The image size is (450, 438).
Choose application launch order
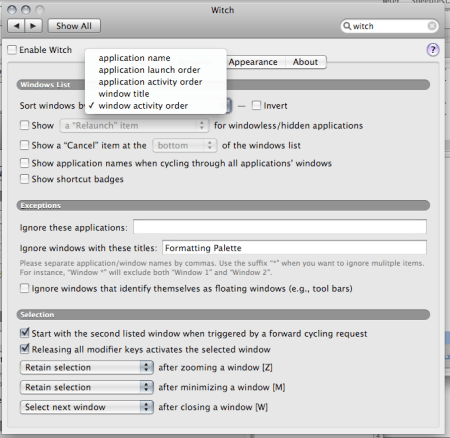[x=156, y=70]
